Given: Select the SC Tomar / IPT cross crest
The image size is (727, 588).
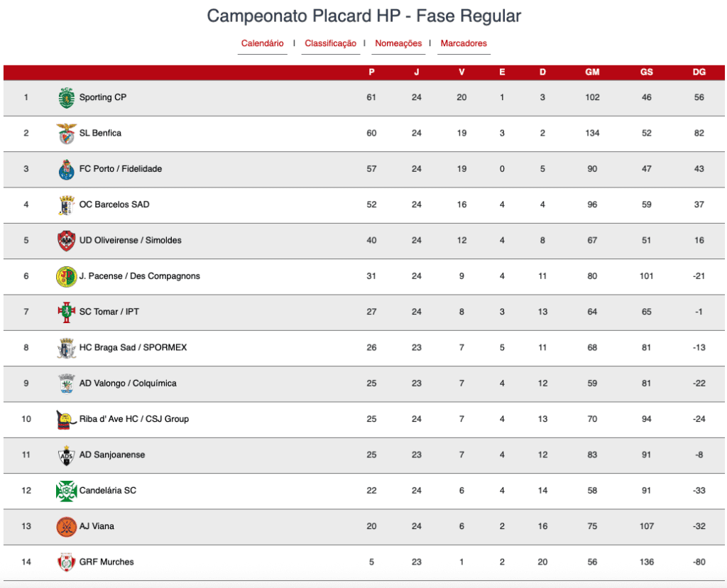Looking at the screenshot, I should tap(66, 312).
